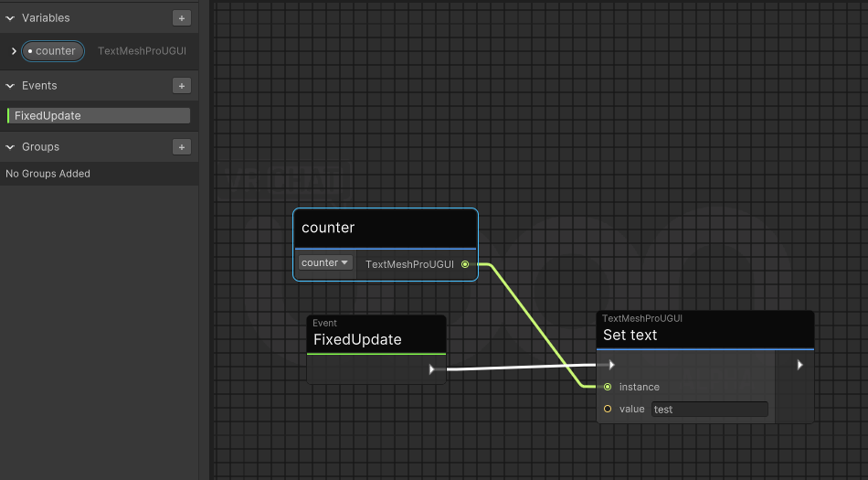Select the counter node title
Screen dimensions: 868x480
(328, 228)
